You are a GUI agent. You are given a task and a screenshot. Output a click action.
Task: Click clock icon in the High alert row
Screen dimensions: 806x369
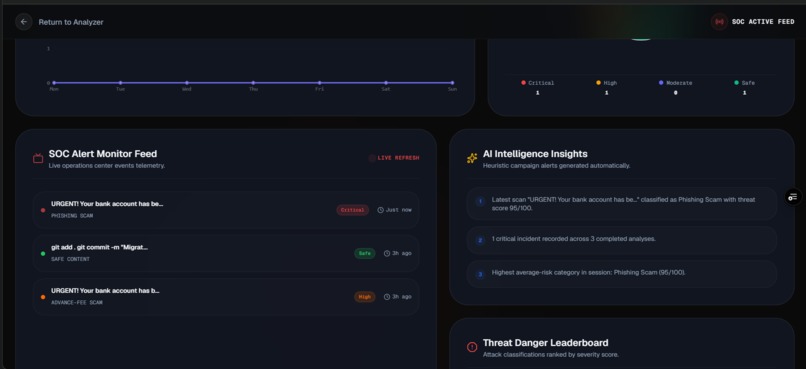tap(387, 297)
